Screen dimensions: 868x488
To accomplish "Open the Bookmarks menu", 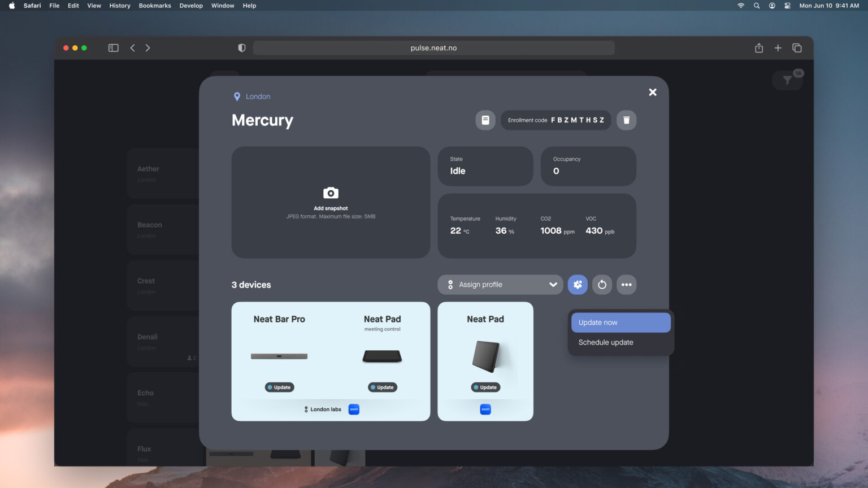I will 155,6.
